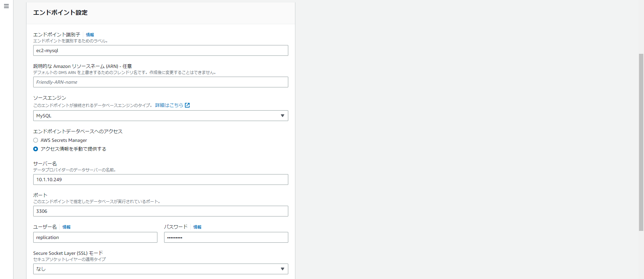Open the hamburger navigation menu
This screenshot has width=644, height=279.
pos(6,6)
